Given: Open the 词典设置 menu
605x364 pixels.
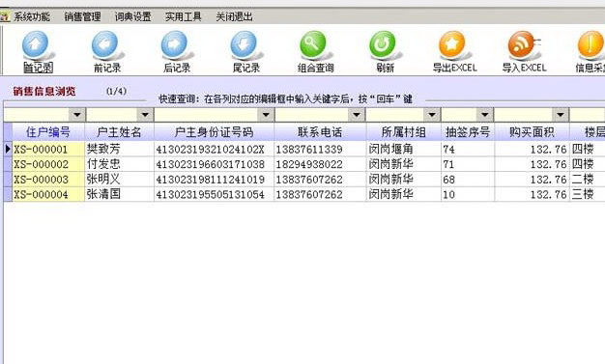Looking at the screenshot, I should (132, 16).
